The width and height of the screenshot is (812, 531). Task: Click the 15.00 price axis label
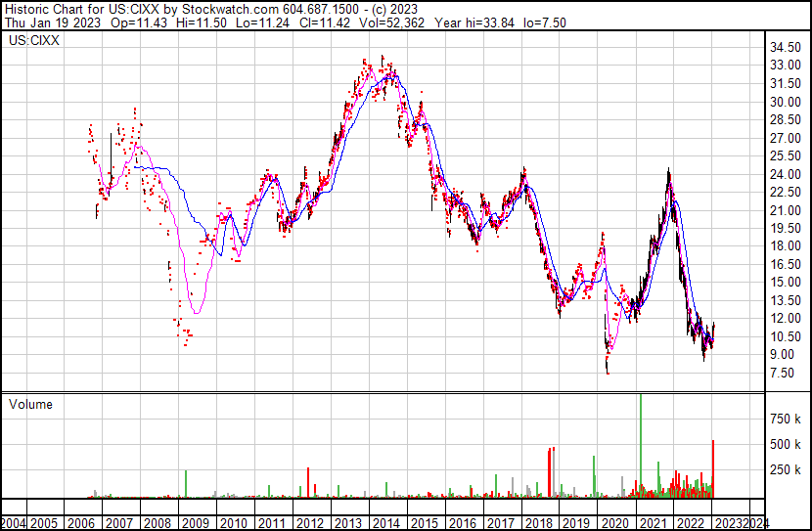[786, 282]
